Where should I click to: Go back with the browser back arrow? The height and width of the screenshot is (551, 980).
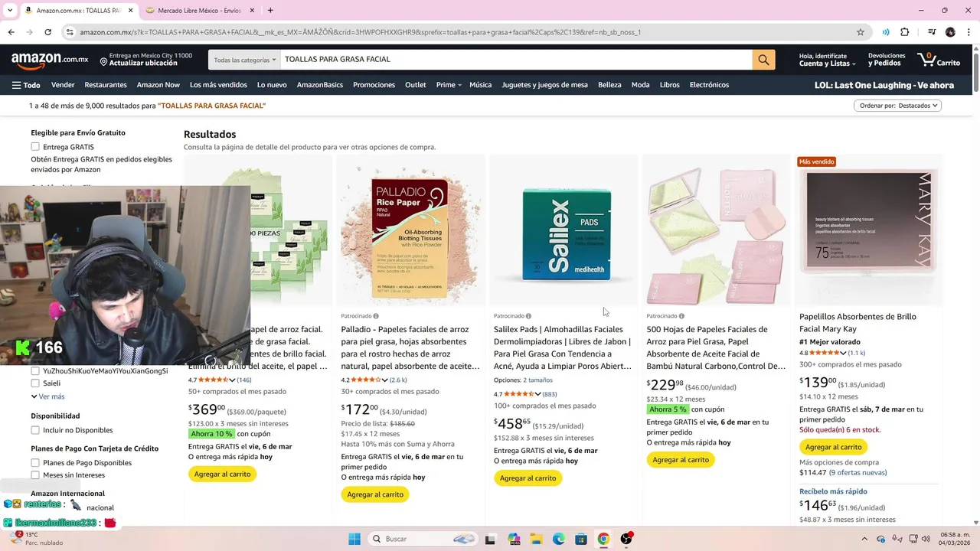click(11, 32)
